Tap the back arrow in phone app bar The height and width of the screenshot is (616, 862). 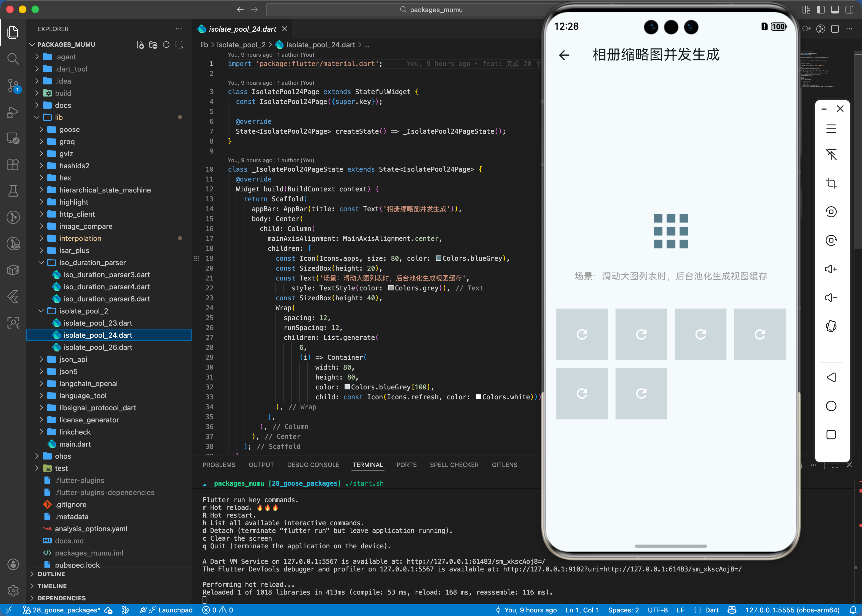tap(564, 55)
